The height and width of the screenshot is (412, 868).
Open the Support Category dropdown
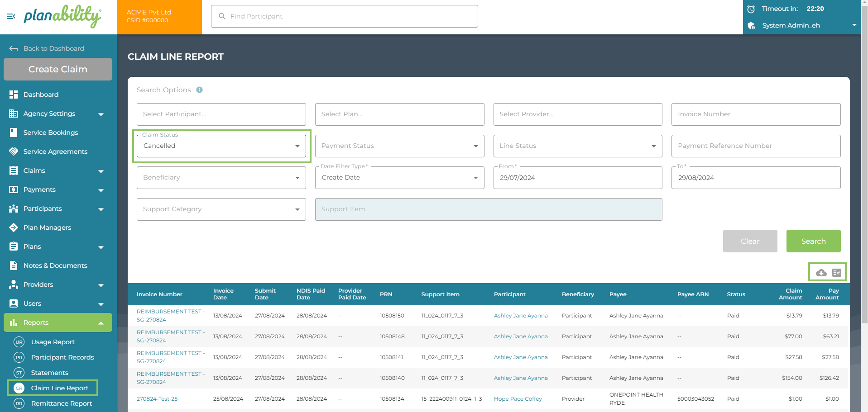221,209
